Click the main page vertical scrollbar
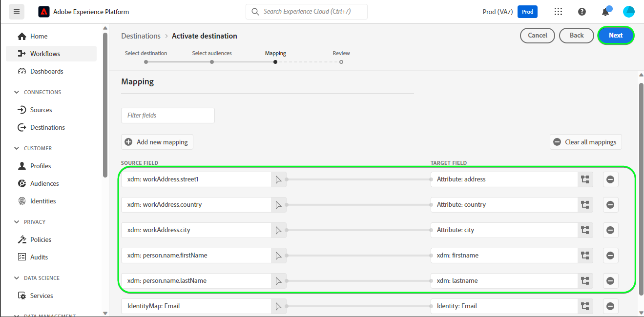The height and width of the screenshot is (317, 644). pos(641,189)
